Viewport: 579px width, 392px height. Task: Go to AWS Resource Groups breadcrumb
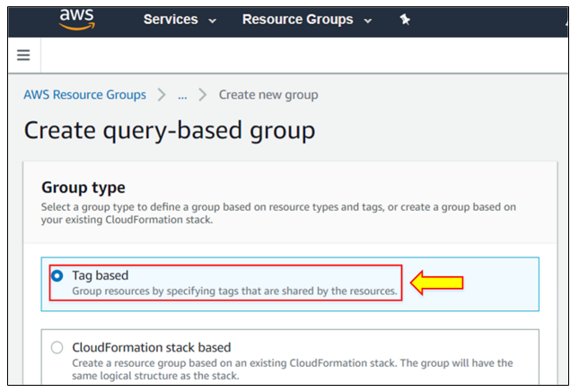[x=85, y=95]
